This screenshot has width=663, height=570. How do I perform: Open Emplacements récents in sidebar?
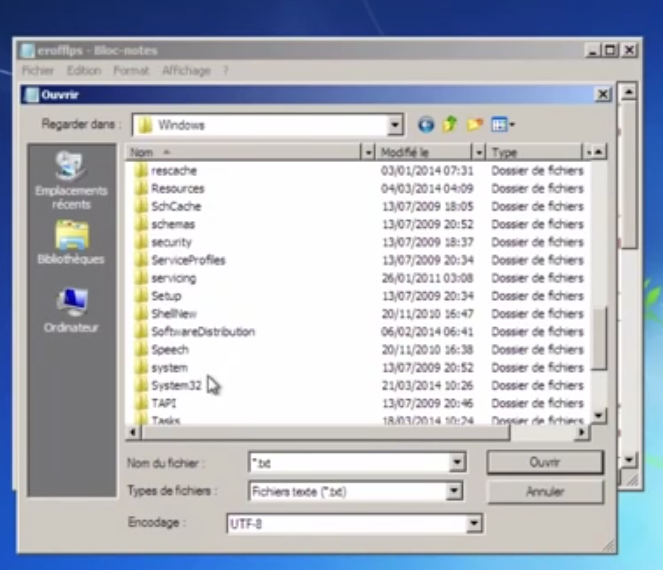71,181
